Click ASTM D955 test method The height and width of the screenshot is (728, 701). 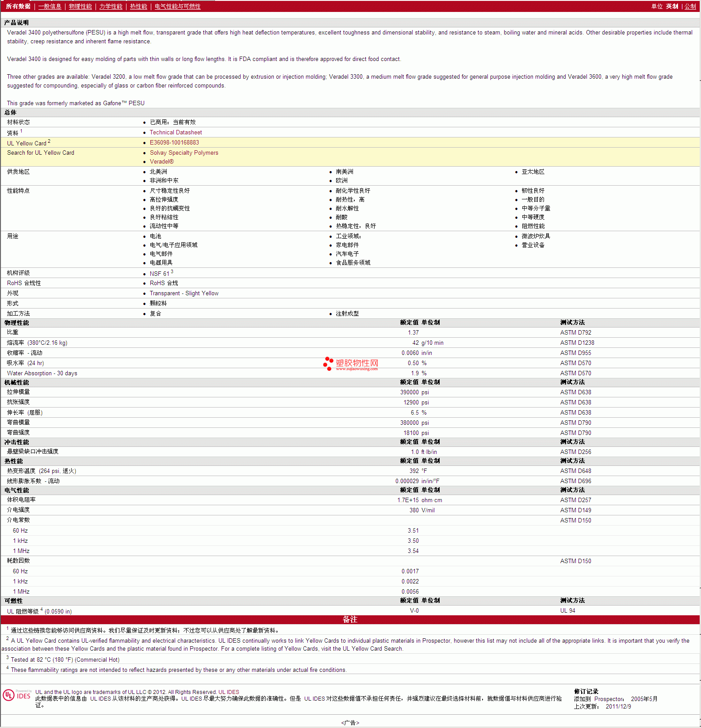(x=575, y=353)
